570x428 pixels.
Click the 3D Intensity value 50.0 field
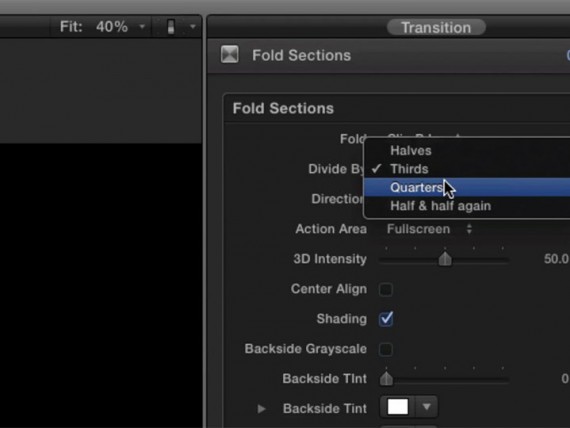point(556,259)
